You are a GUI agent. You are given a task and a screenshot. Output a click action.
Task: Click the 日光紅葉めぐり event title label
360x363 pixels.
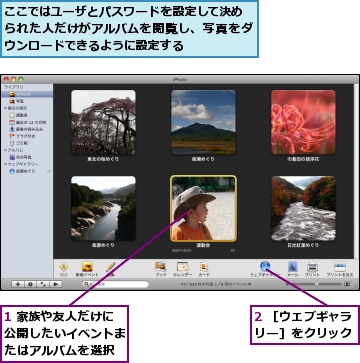click(303, 245)
